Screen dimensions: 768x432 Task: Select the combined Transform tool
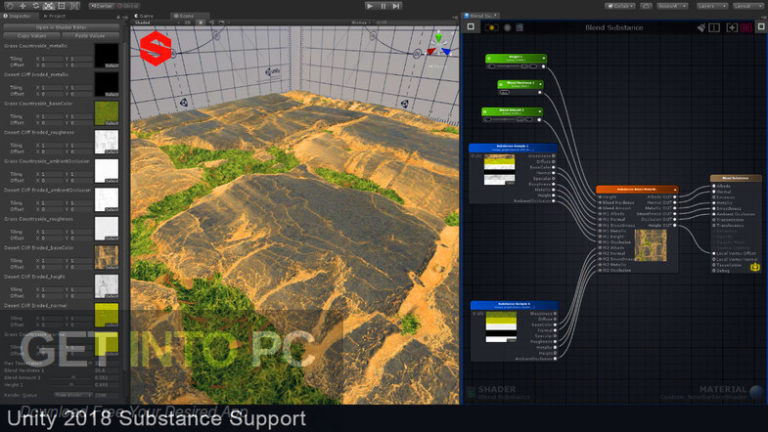74,6
